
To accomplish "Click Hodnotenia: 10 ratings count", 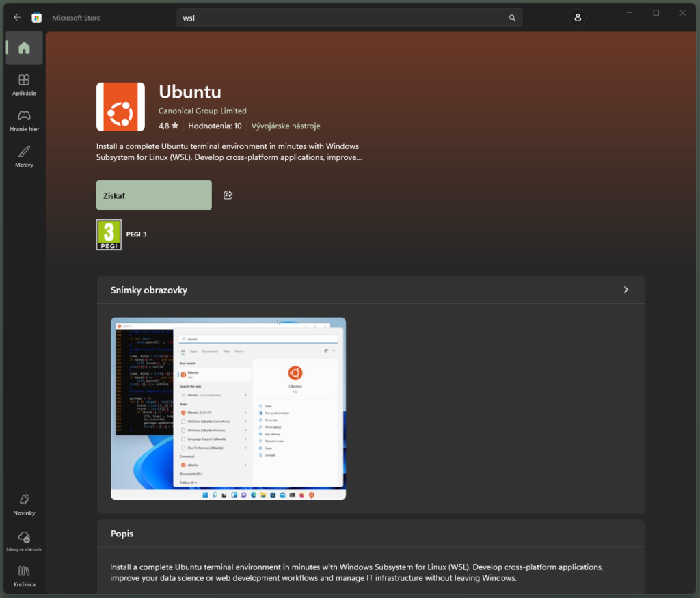I will point(215,126).
